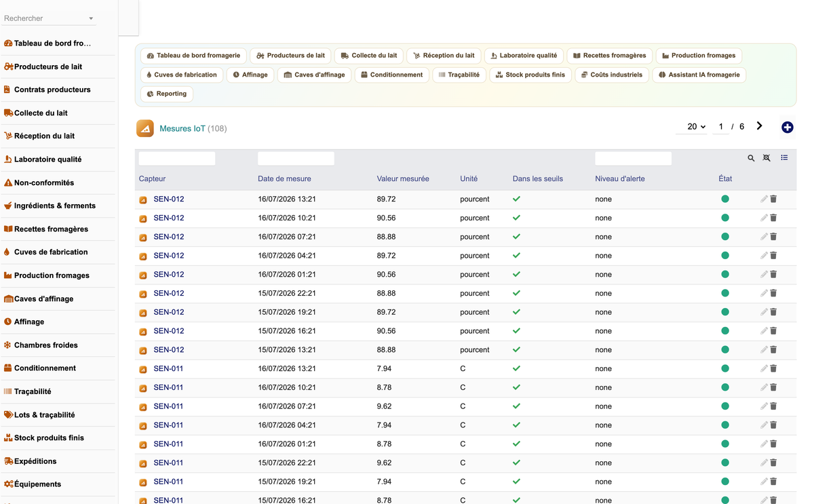Image resolution: width=814 pixels, height=504 pixels.
Task: Open the Coûts industriels top tab
Action: [x=612, y=75]
